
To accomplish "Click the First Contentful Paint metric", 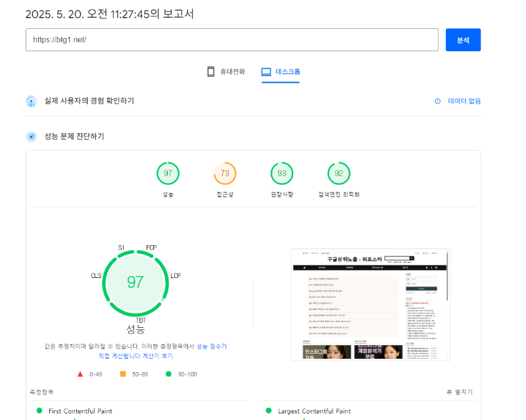I will (80, 411).
